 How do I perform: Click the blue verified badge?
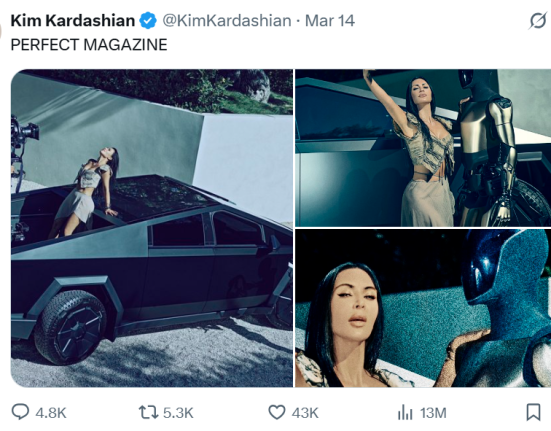[x=148, y=20]
